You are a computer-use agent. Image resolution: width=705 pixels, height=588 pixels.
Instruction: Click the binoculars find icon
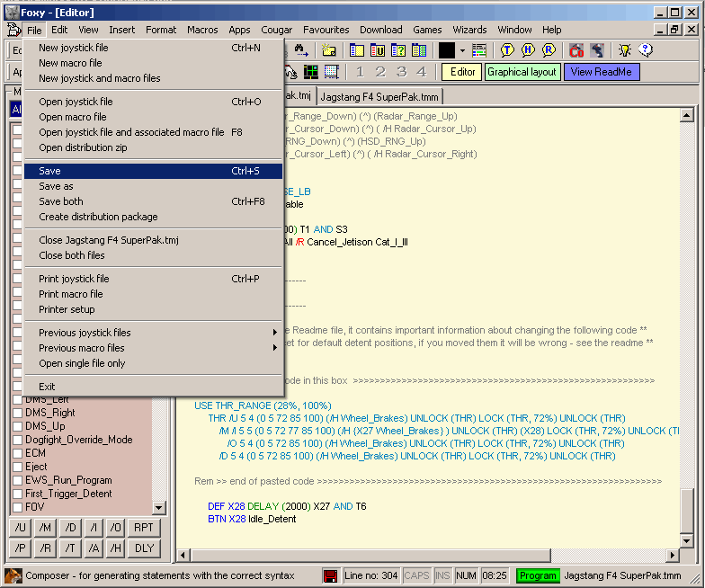pyautogui.click(x=300, y=50)
